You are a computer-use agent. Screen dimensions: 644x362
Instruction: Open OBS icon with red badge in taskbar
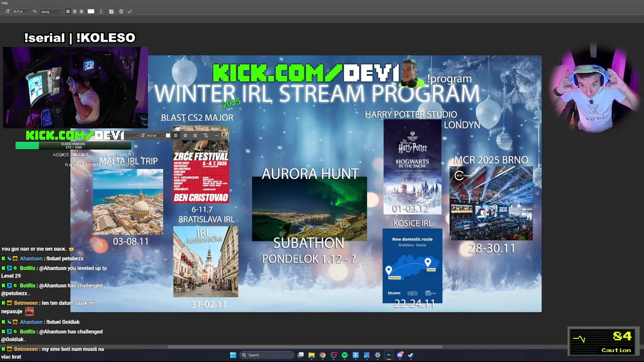click(x=334, y=355)
